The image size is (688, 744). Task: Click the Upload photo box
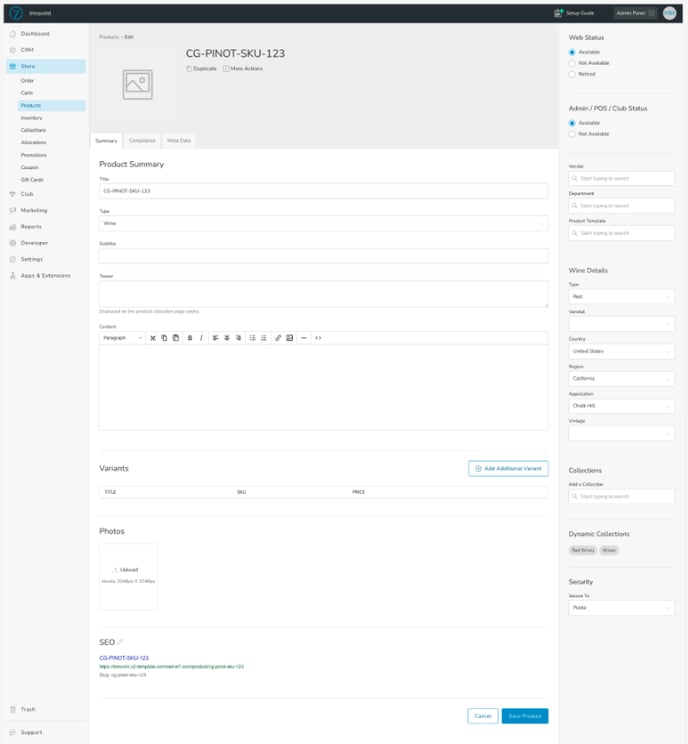(x=128, y=575)
